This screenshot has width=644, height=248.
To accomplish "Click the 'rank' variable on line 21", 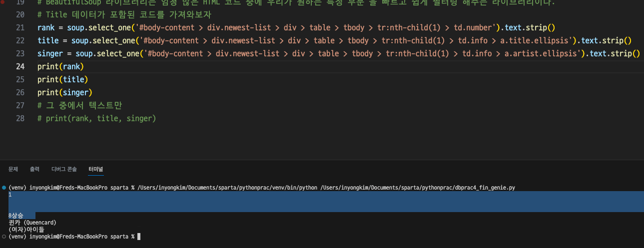I will pyautogui.click(x=46, y=27).
